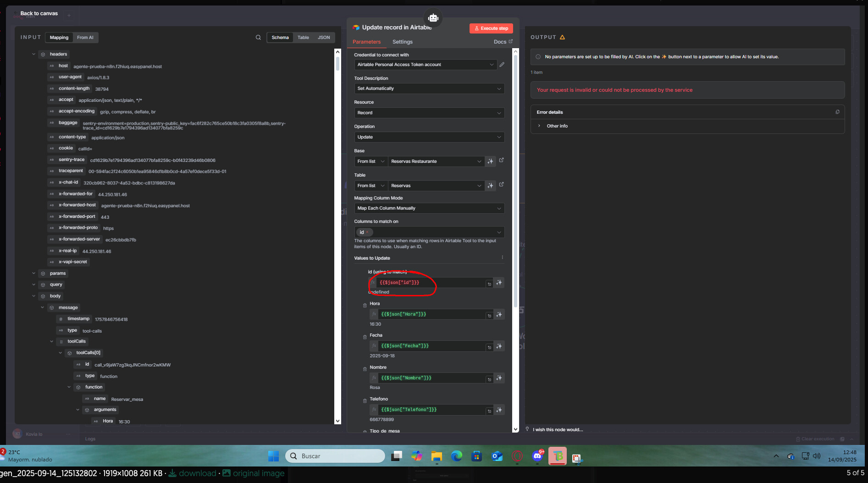The image size is (868, 483).
Task: Open the Operation dropdown set to Update
Action: point(429,137)
